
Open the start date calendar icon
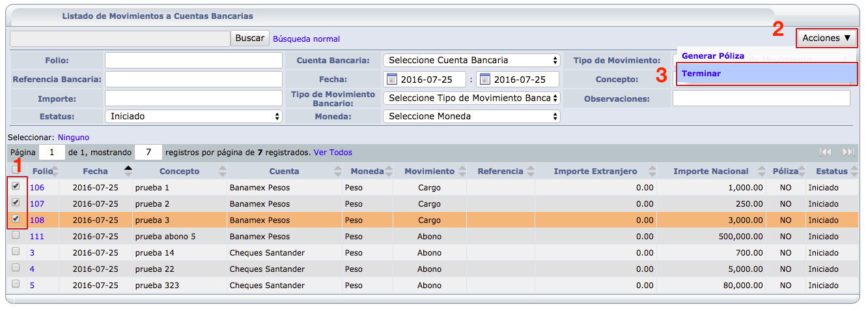pyautogui.click(x=392, y=80)
